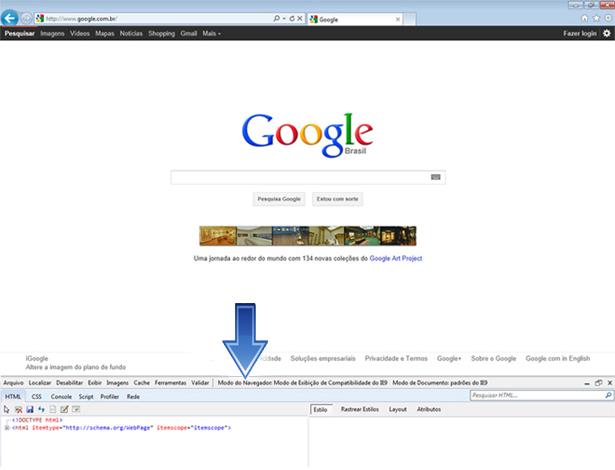Click the Fazer login link
Viewport: 615px width, 470px height.
point(580,33)
